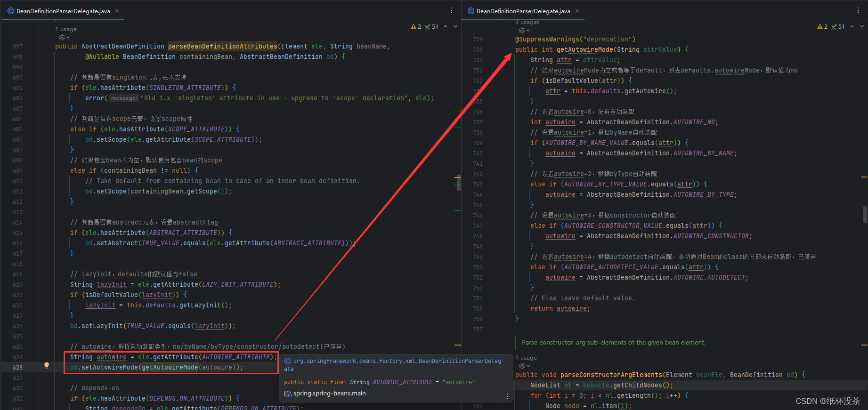Click @SuppressWarnings annotation on line 729
Viewport: 868px width, 410px height.
[x=547, y=39]
